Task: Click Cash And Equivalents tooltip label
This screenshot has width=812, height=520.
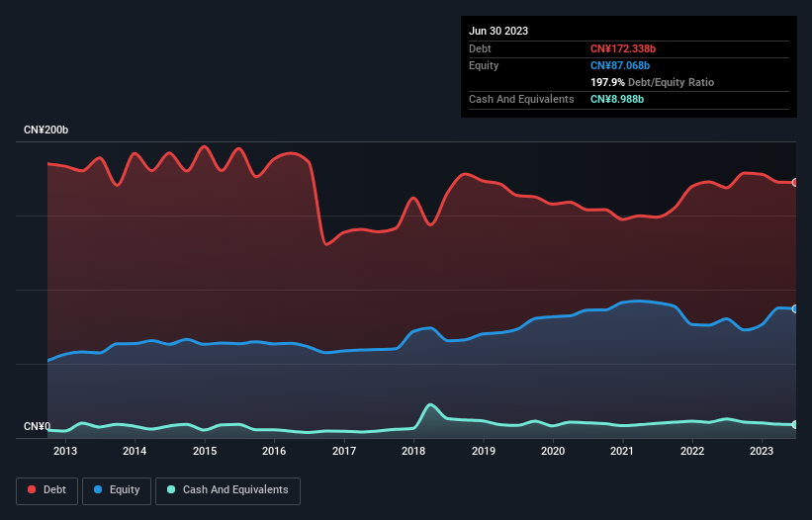Action: click(521, 99)
